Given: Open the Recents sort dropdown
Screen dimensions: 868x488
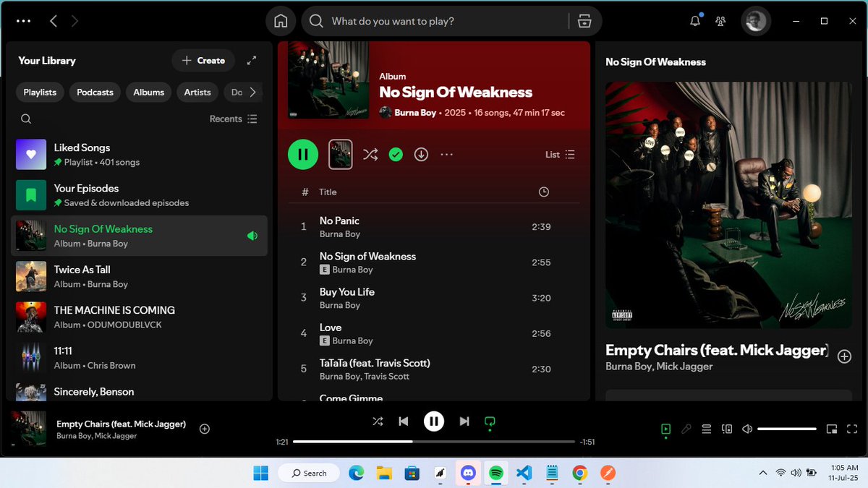Looking at the screenshot, I should pos(233,119).
